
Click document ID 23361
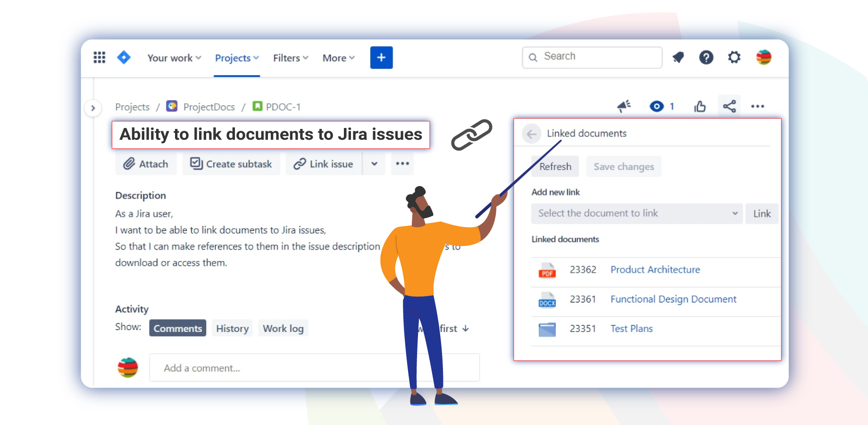coord(583,299)
